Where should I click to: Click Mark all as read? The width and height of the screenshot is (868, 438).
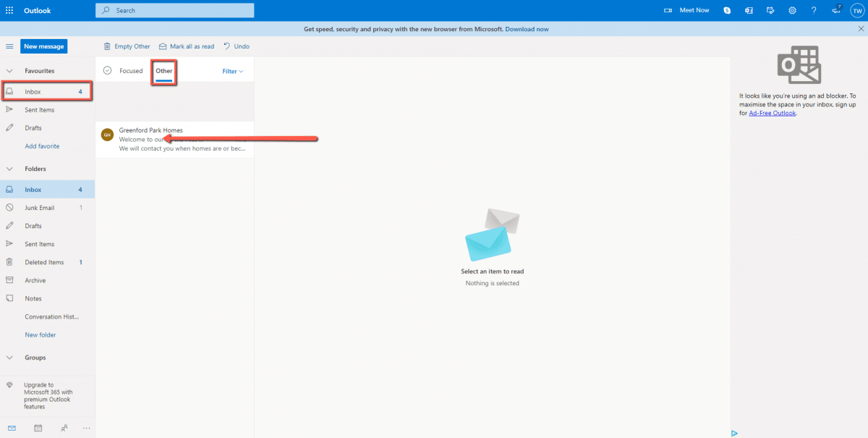pyautogui.click(x=187, y=46)
